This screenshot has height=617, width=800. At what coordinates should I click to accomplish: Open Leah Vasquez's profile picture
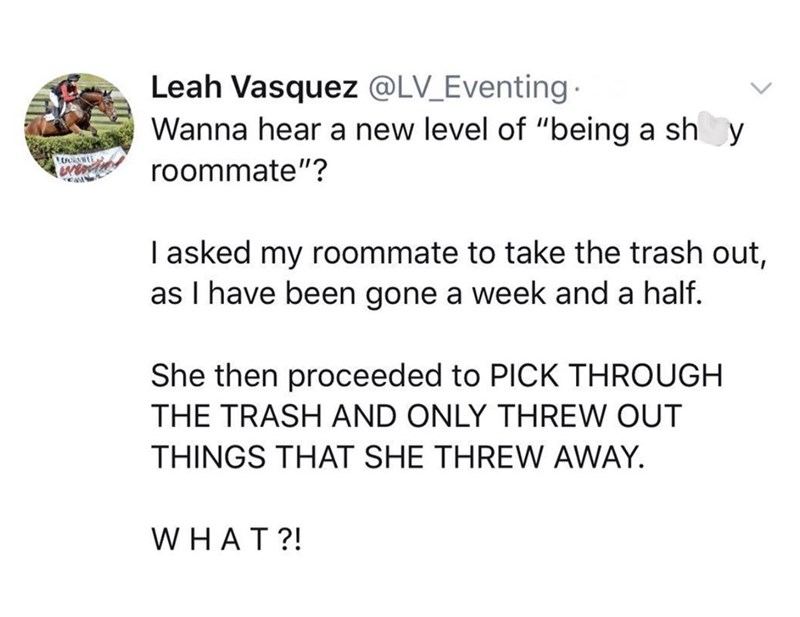click(x=76, y=125)
